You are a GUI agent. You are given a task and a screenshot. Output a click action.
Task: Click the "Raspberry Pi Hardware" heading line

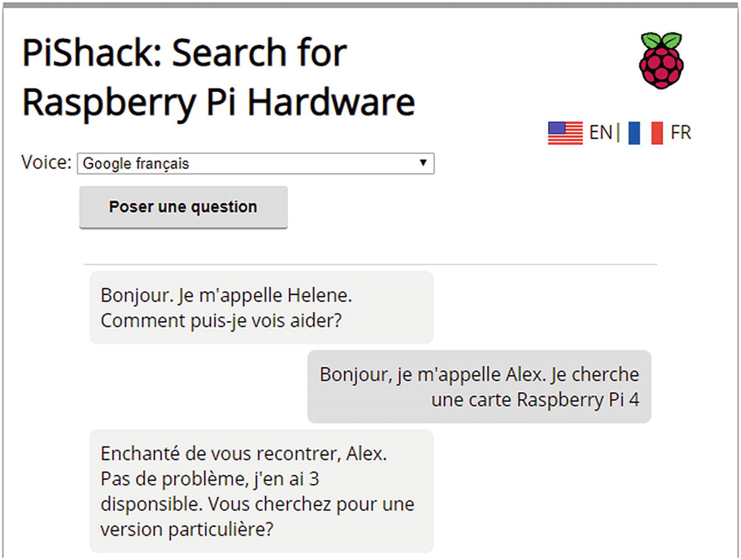(218, 101)
